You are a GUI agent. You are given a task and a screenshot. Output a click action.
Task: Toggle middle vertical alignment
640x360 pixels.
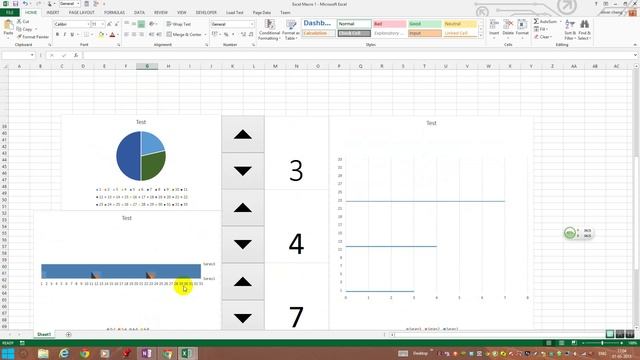pos(134,24)
